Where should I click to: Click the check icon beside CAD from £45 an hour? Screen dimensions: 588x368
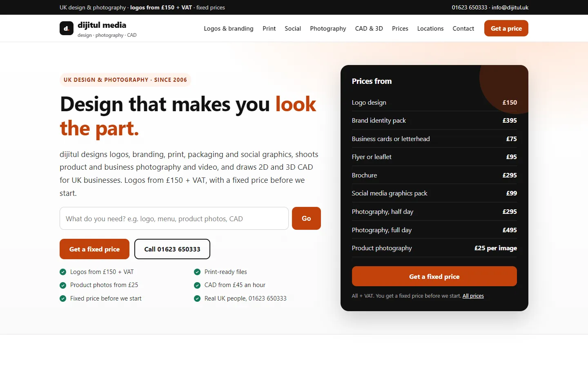197,285
